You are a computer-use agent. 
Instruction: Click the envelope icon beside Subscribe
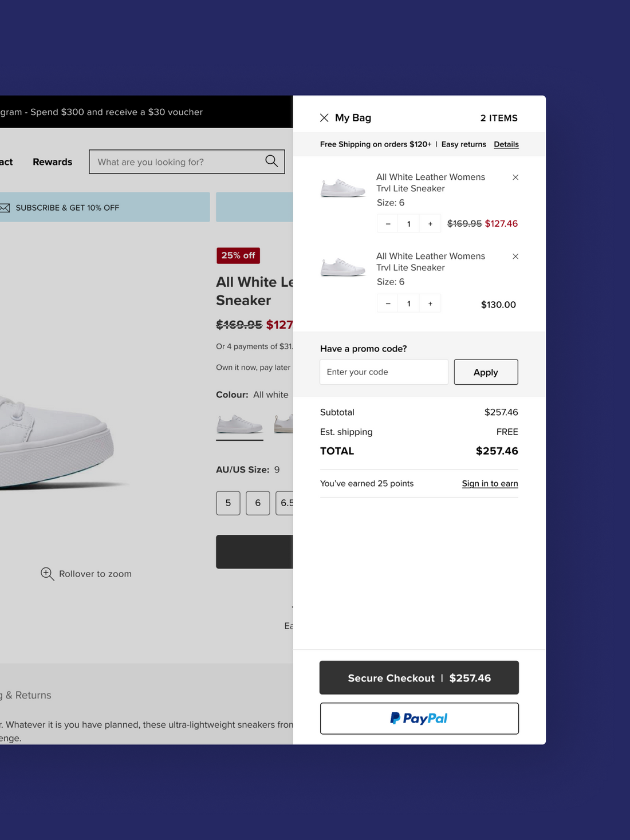(5, 208)
